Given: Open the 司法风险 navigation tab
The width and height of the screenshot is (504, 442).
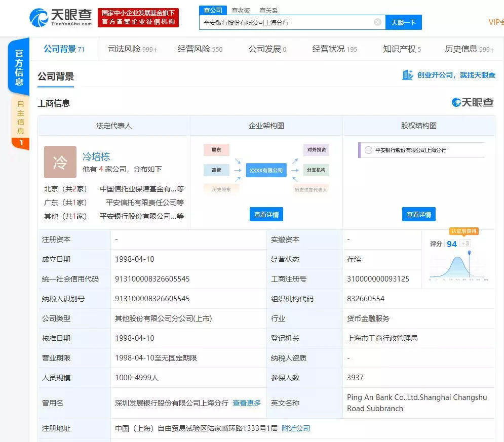Looking at the screenshot, I should [132, 49].
